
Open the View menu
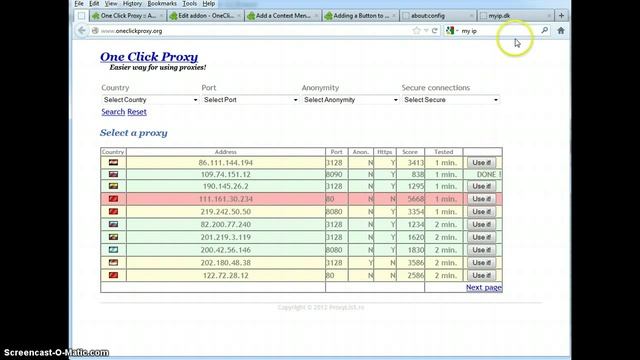pos(111,4)
